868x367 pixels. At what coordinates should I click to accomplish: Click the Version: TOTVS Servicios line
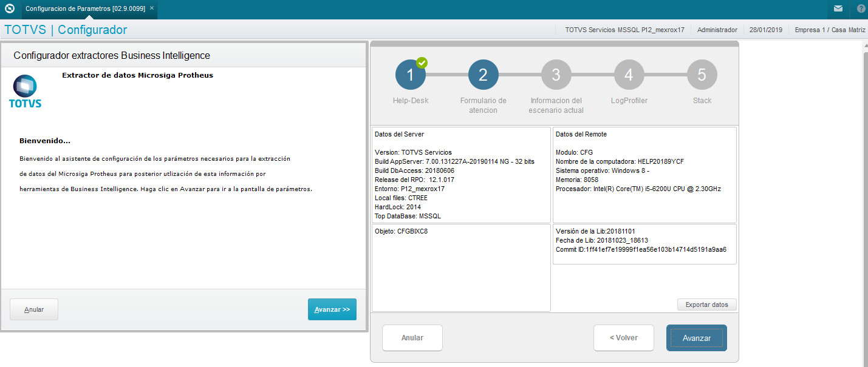[414, 152]
